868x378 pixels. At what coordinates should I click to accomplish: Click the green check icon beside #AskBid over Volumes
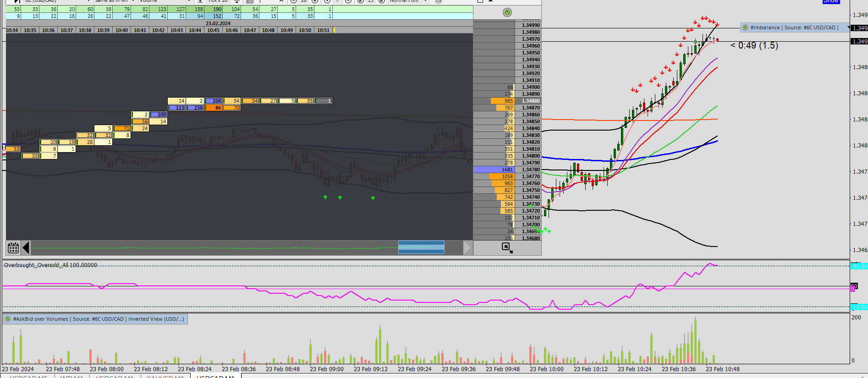point(8,319)
